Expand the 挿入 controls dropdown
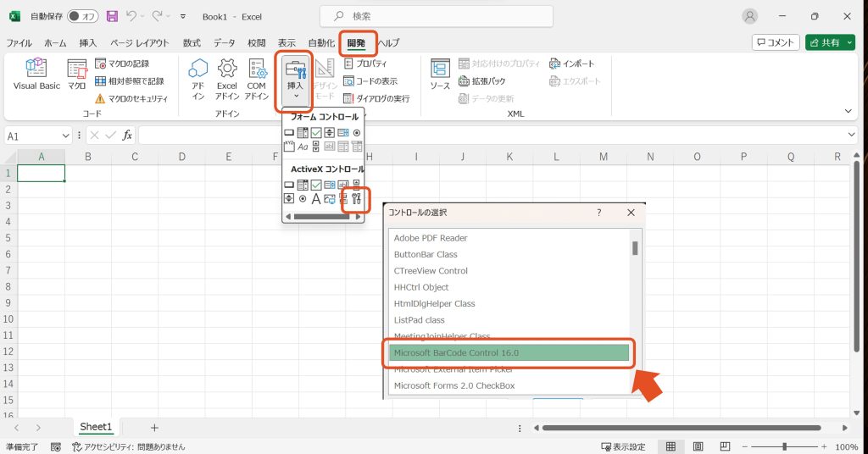This screenshot has width=868, height=454. (x=295, y=80)
